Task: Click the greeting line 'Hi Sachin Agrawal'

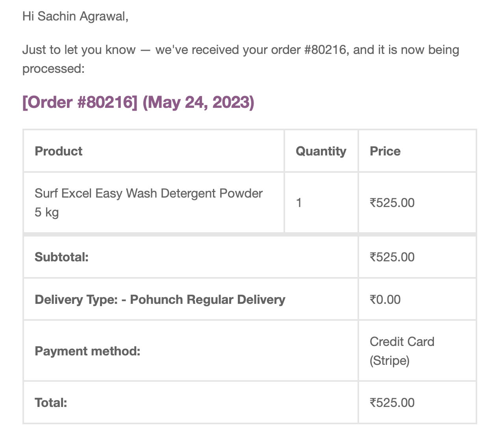Action: (x=75, y=16)
